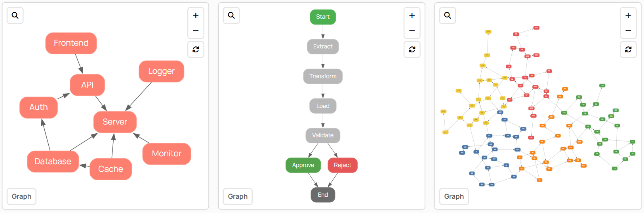Select the green Approve node
The height and width of the screenshot is (213, 644).
coord(303,165)
